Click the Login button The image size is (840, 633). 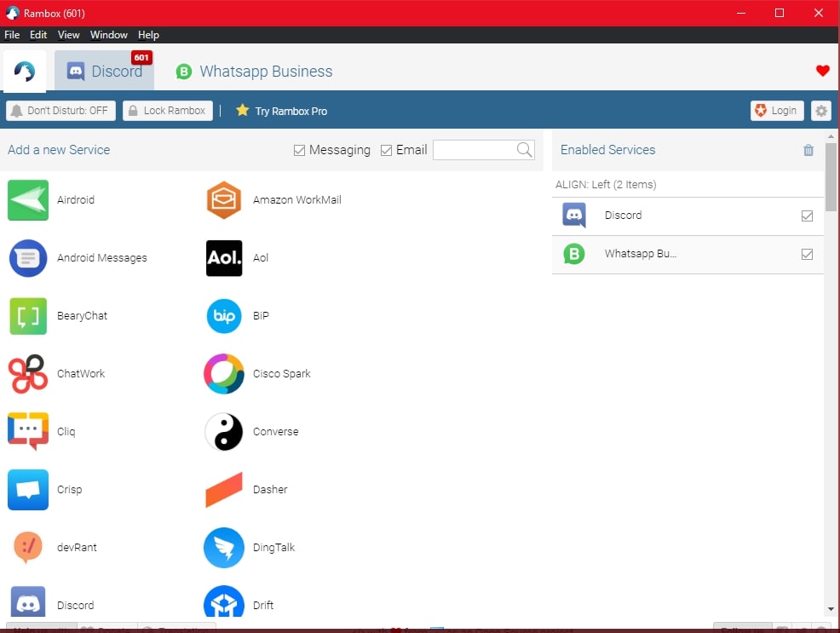coord(776,110)
